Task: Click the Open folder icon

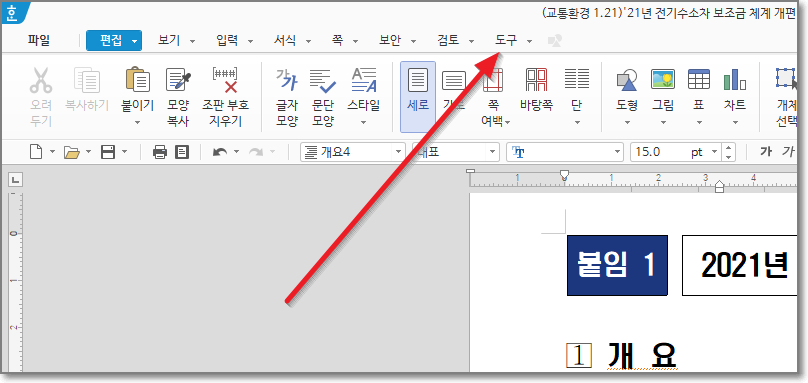Action: [x=72, y=152]
